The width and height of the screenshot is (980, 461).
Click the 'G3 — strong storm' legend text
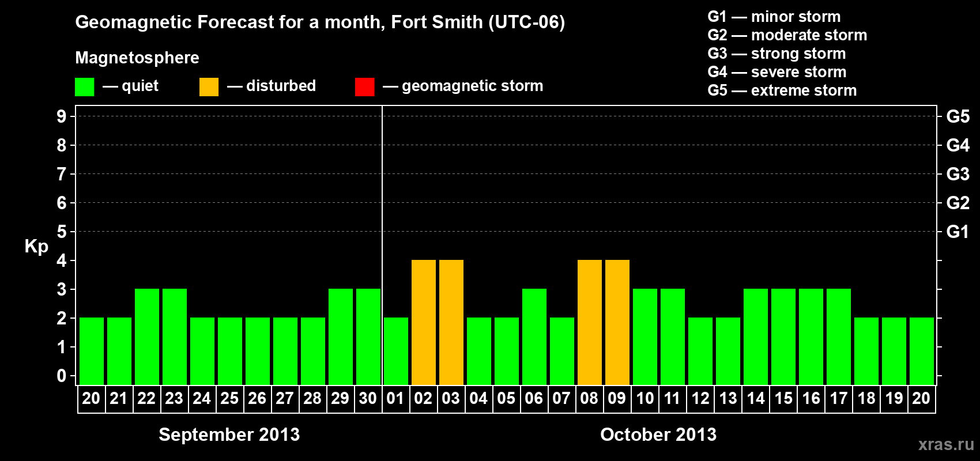point(777,54)
